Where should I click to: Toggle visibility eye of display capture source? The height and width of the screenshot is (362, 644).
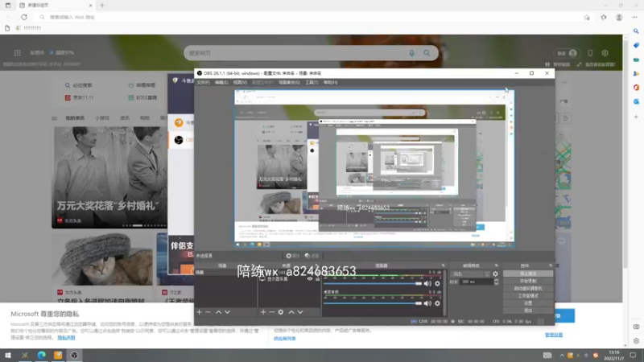click(x=310, y=278)
